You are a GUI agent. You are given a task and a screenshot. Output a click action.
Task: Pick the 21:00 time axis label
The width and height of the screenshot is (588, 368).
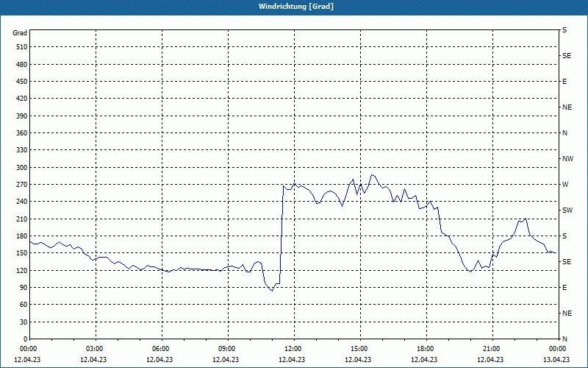coord(490,349)
